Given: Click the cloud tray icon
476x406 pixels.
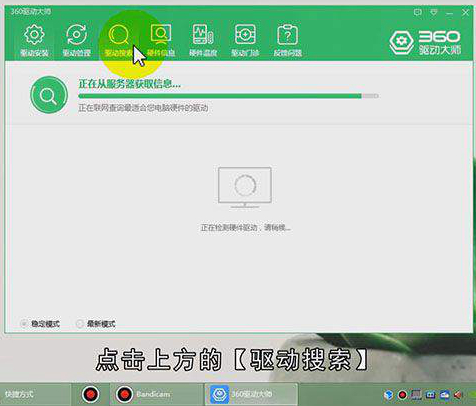Looking at the screenshot, I should [445, 395].
